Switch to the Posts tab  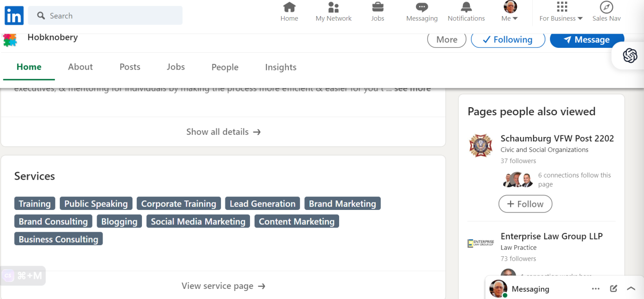pyautogui.click(x=130, y=67)
